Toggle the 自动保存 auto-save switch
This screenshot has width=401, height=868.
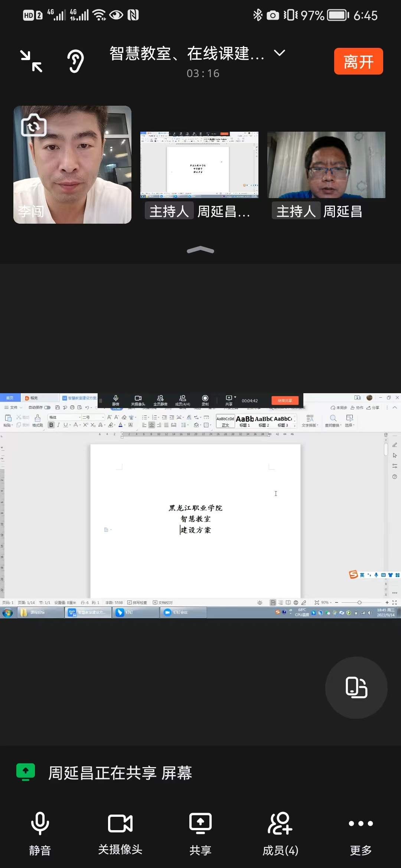tap(47, 408)
